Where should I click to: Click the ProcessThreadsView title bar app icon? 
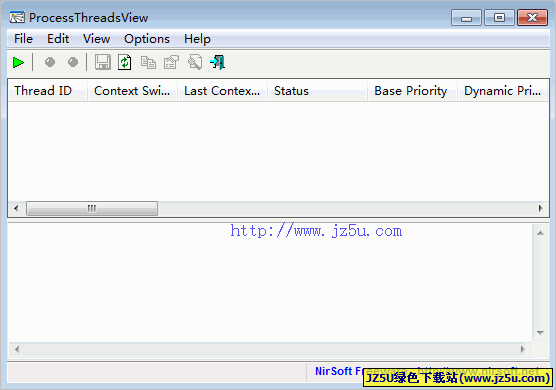coord(17,17)
